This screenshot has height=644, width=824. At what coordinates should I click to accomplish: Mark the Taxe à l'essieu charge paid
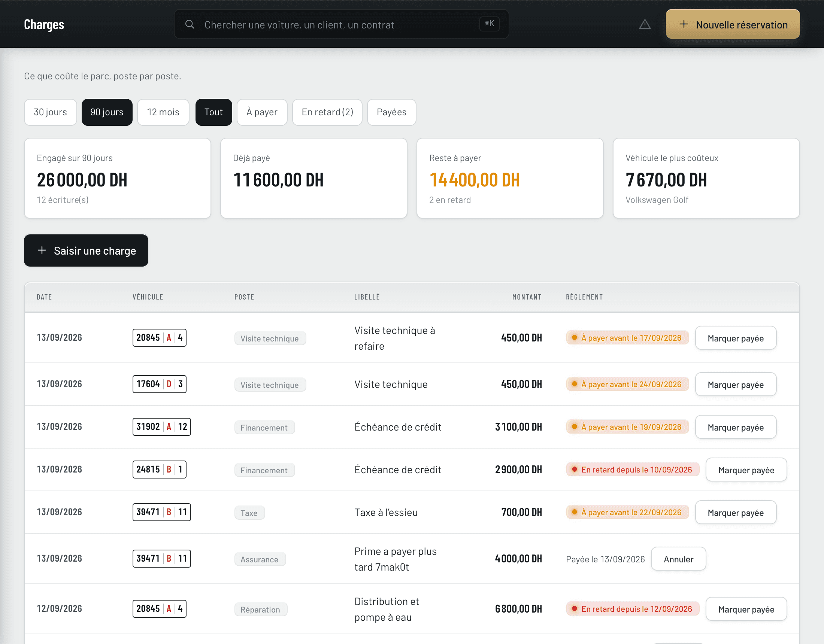(x=735, y=512)
